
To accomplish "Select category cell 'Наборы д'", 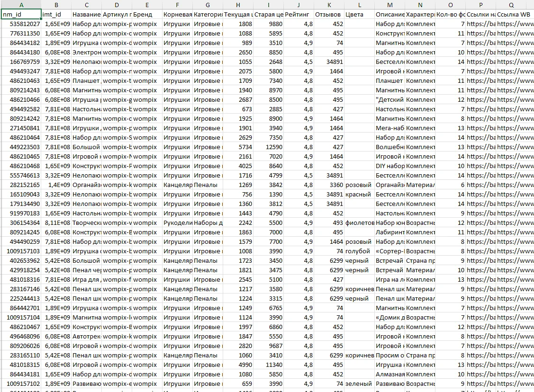I will click(x=208, y=223).
